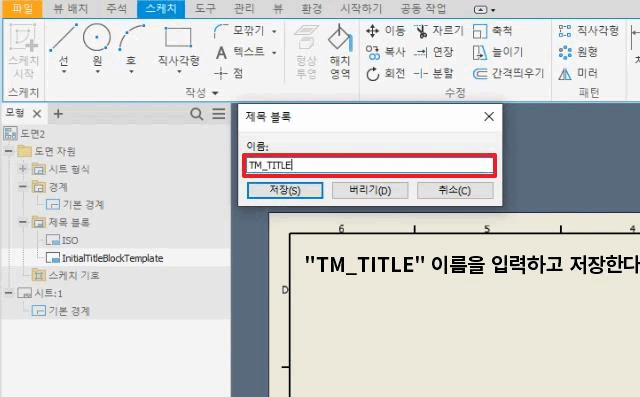Activate the 늘이기 (Stretch) tool

(x=498, y=52)
